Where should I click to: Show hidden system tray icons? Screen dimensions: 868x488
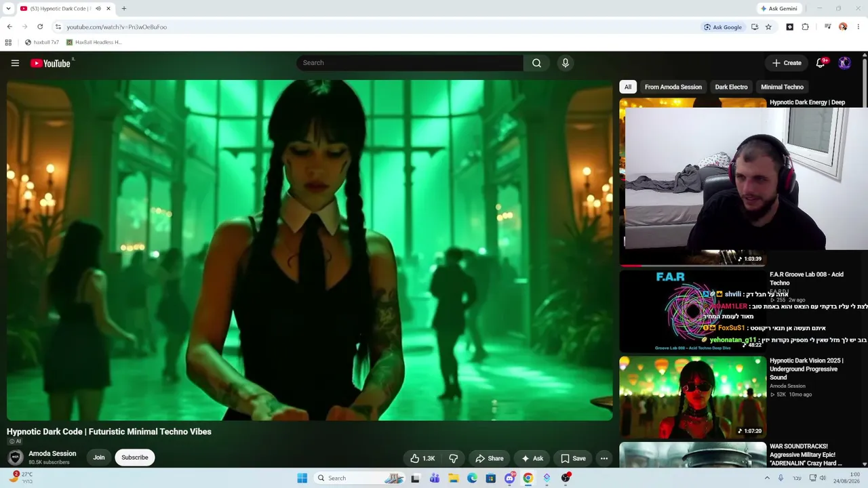767,478
